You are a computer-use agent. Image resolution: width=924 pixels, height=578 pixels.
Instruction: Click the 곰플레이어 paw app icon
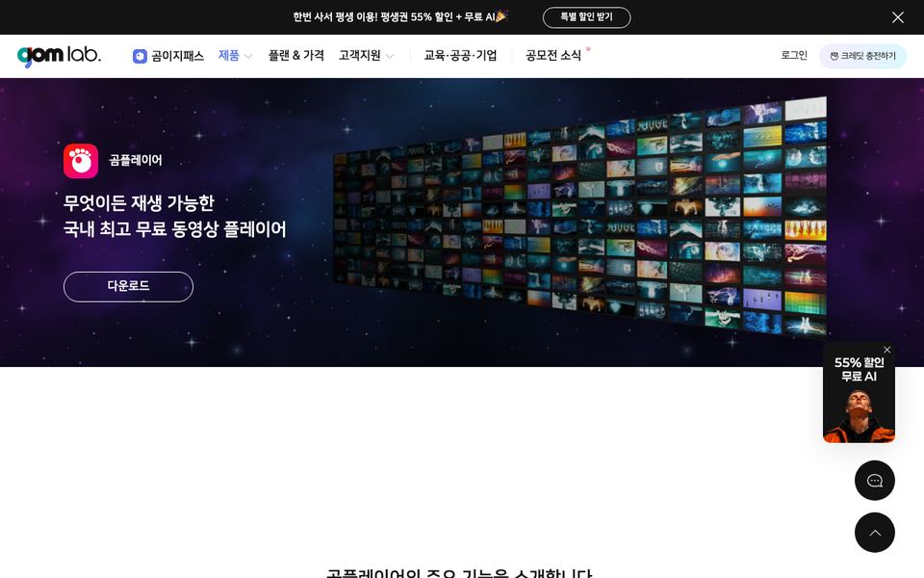click(x=81, y=161)
